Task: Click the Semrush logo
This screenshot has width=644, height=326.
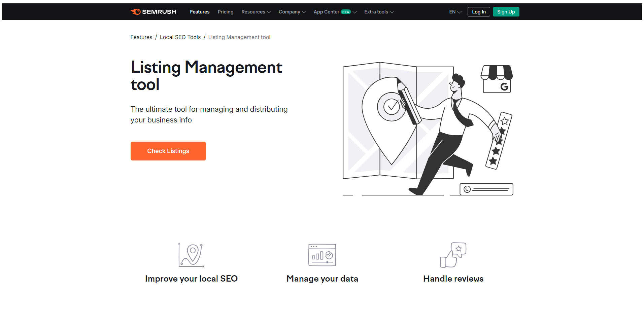Action: pos(154,11)
